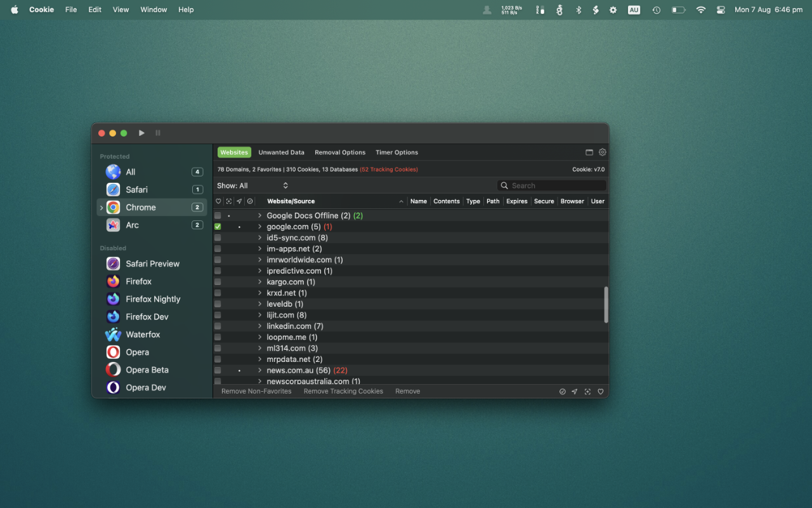
Task: Open the settings gear in the Cookie window
Action: click(x=602, y=152)
